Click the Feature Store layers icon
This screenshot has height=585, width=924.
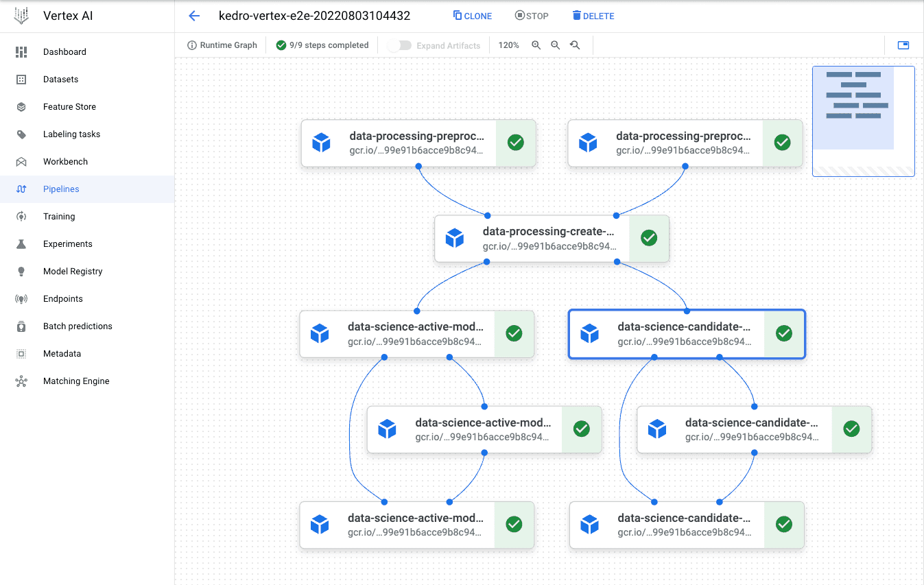tap(21, 107)
